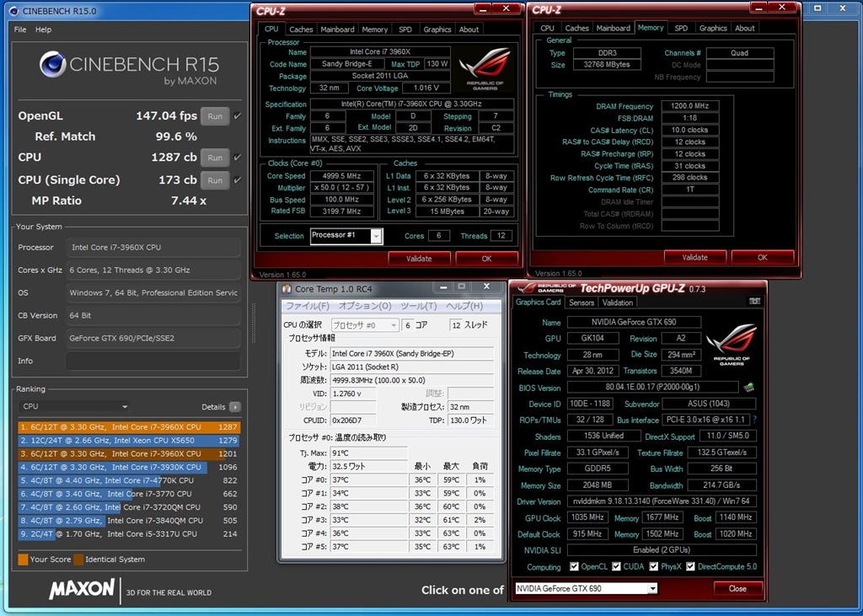Click the BIOS save chip icon in GPU-Z

pyautogui.click(x=748, y=388)
